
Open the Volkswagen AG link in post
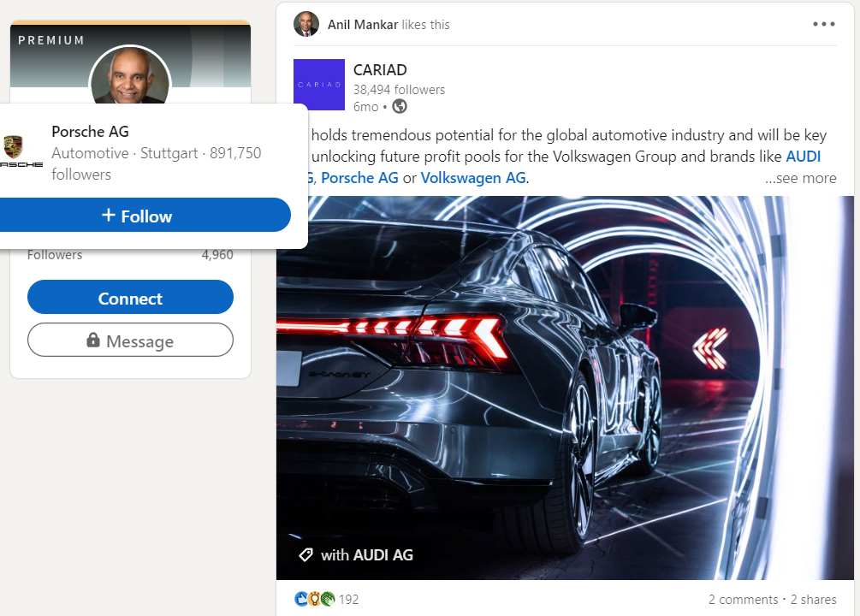coord(472,178)
